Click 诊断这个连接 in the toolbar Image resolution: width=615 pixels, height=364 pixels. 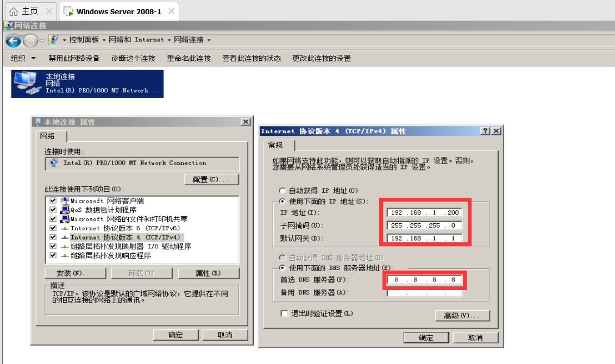click(x=133, y=58)
